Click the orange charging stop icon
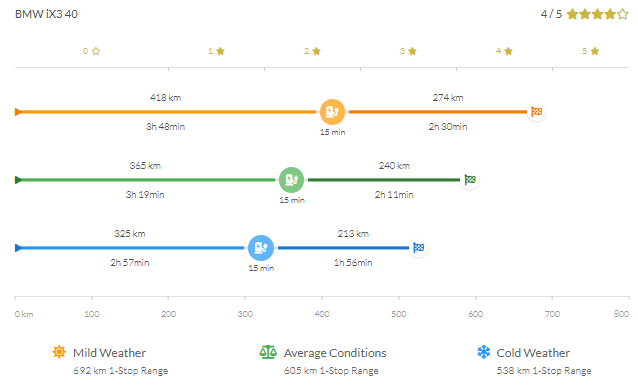This screenshot has width=638, height=386. (332, 112)
